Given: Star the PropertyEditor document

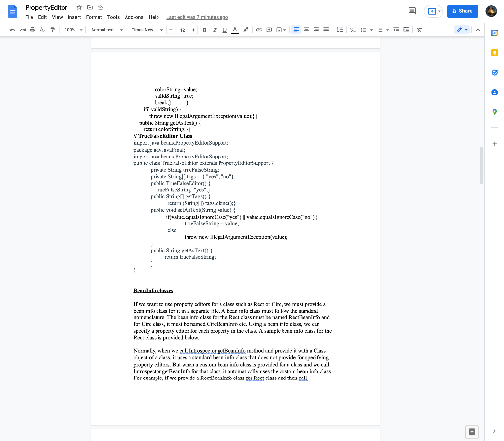Looking at the screenshot, I should 78,7.
